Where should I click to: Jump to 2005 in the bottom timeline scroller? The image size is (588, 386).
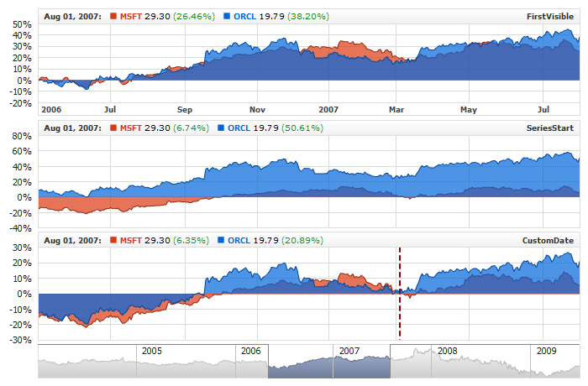click(x=152, y=350)
